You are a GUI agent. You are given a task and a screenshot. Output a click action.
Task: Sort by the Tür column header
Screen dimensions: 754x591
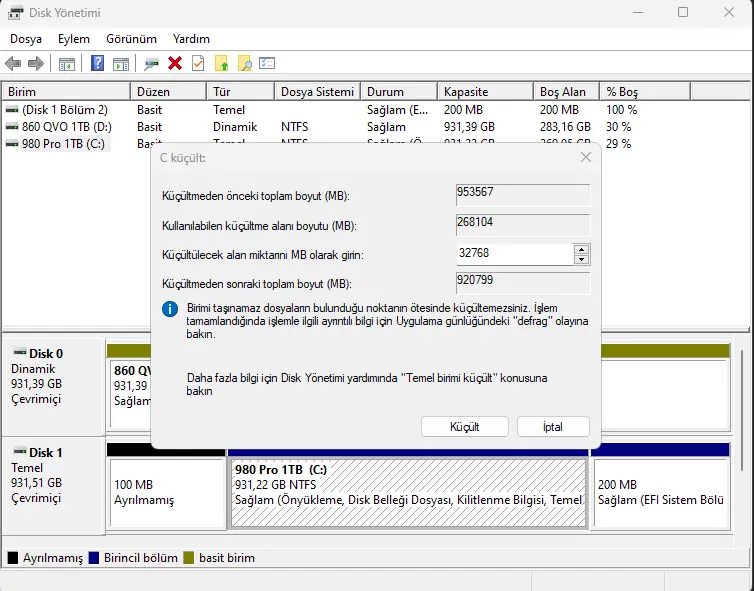(240, 92)
